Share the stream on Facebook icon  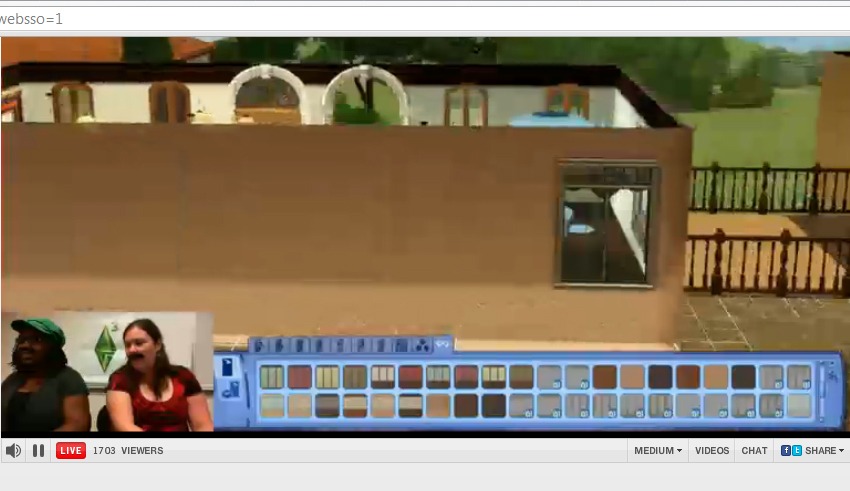pyautogui.click(x=785, y=450)
